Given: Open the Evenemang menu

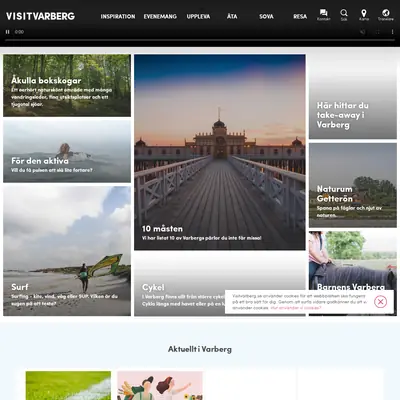Looking at the screenshot, I should [160, 16].
